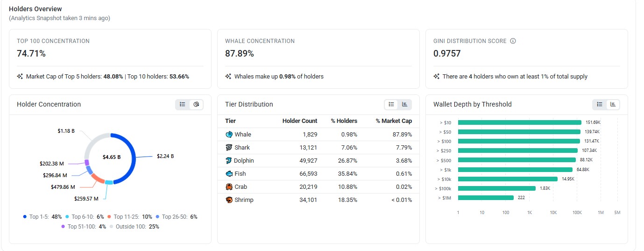Toggle the Top 1-5 legend entry
Screen dimensions: 644x251
[x=42, y=217]
